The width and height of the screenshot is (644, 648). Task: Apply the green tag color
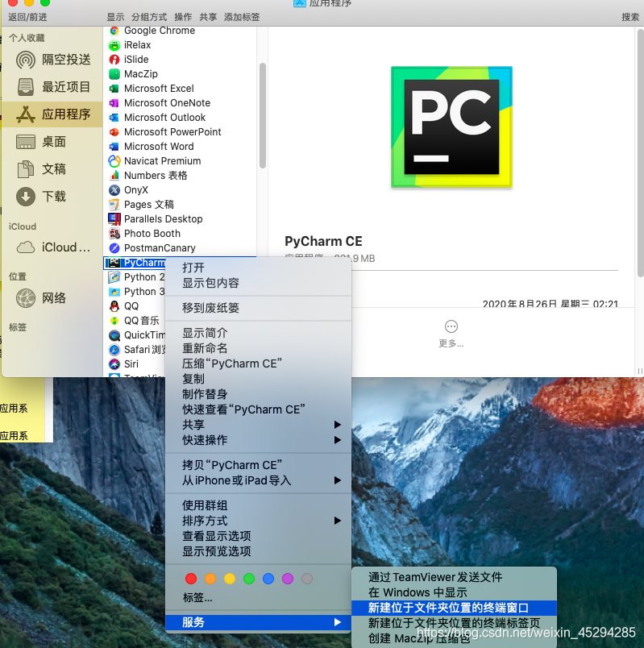249,579
